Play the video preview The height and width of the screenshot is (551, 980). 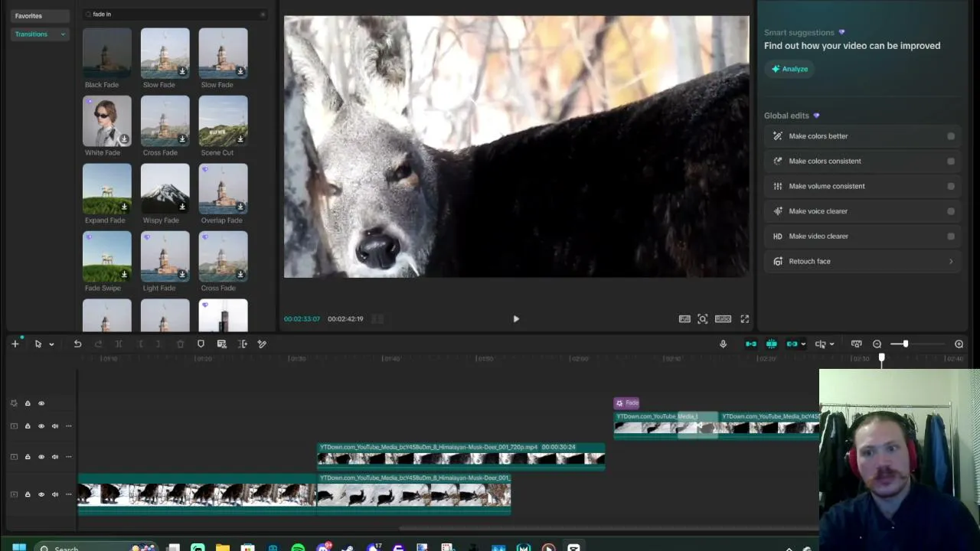click(x=515, y=319)
